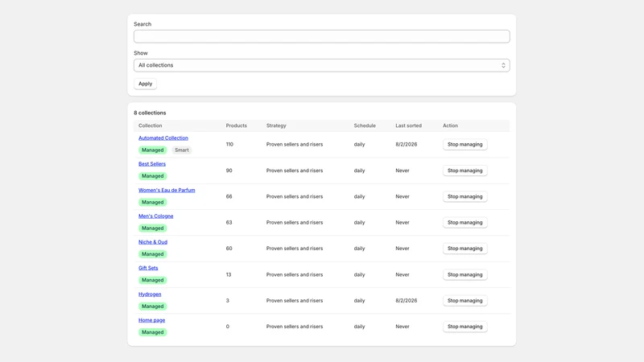Screen dimensions: 644x362
Task: Stop managing the Men's Cologne collection
Action: coord(465,223)
